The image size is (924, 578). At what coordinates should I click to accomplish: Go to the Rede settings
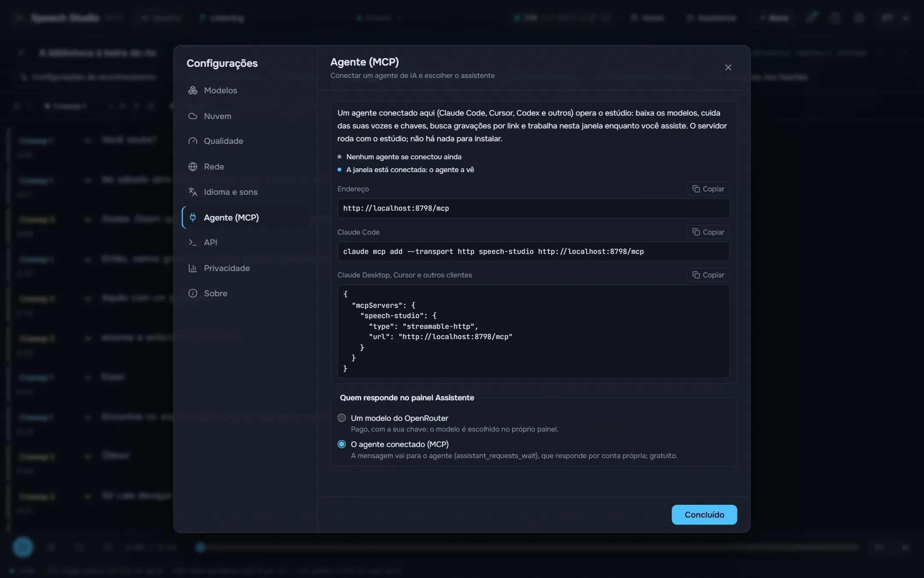246,167
